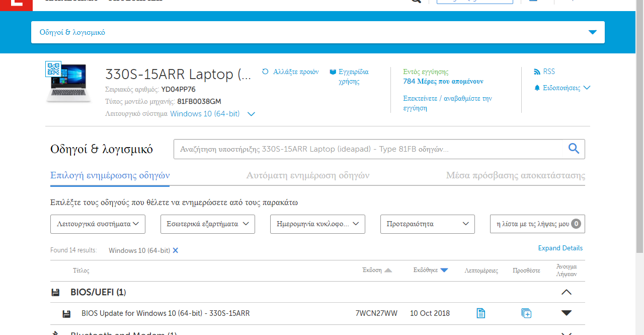The image size is (644, 335).
Task: Open Ημερομηνία κυκλοφορίας filter dropdown
Action: tap(317, 224)
